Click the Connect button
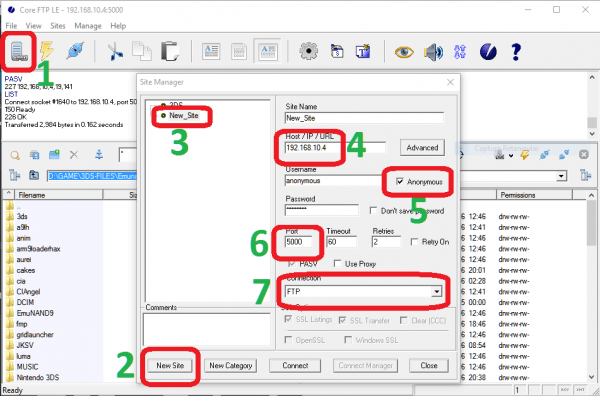This screenshot has height=396, width=600. [295, 365]
